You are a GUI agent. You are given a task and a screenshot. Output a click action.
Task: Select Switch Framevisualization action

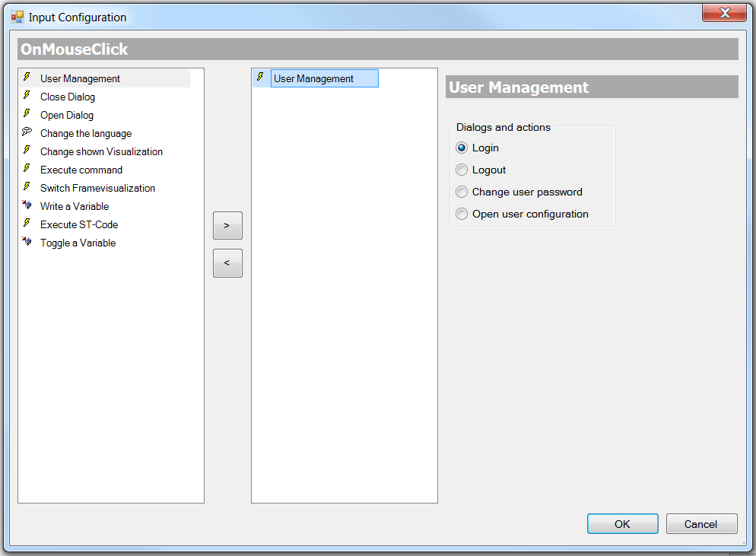pyautogui.click(x=97, y=189)
